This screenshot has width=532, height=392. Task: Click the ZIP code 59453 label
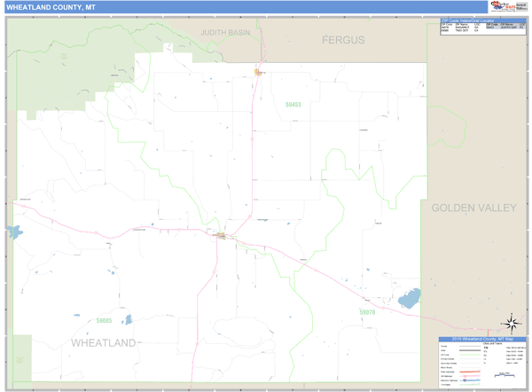(x=293, y=105)
